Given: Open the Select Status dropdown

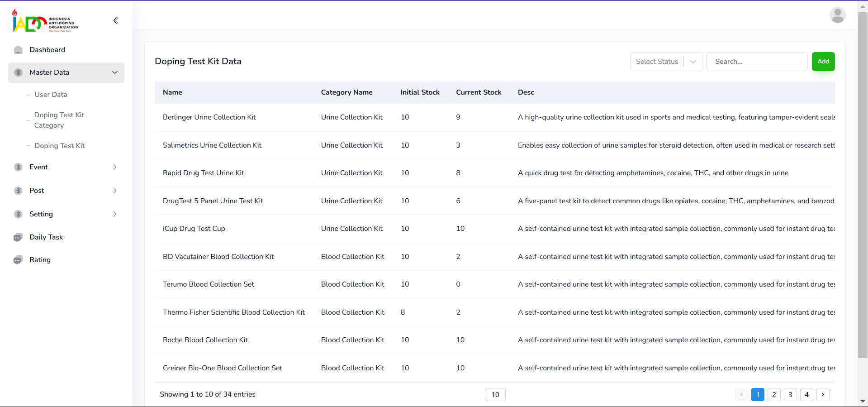Looking at the screenshot, I should tap(666, 62).
